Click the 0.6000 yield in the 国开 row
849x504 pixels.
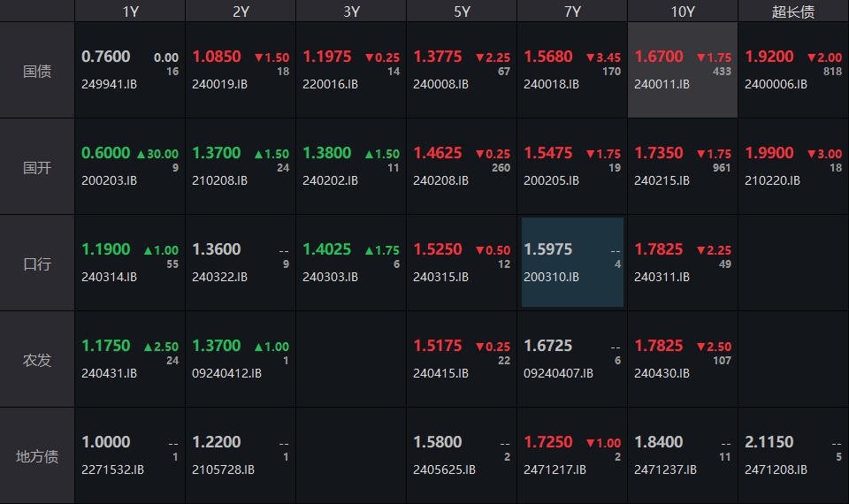pyautogui.click(x=106, y=153)
